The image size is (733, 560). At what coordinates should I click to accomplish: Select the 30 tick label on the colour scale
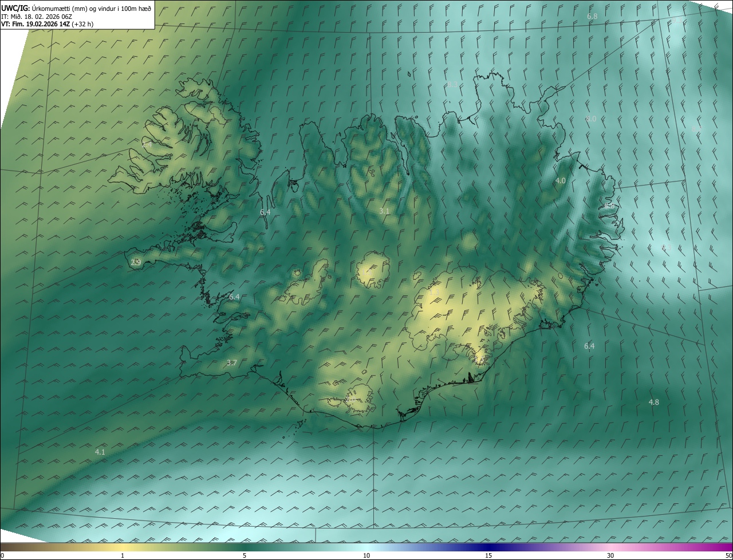(610, 555)
